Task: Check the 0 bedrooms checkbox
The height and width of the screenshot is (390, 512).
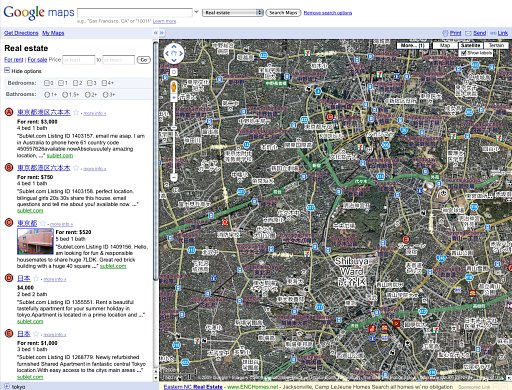Action: pyautogui.click(x=47, y=83)
